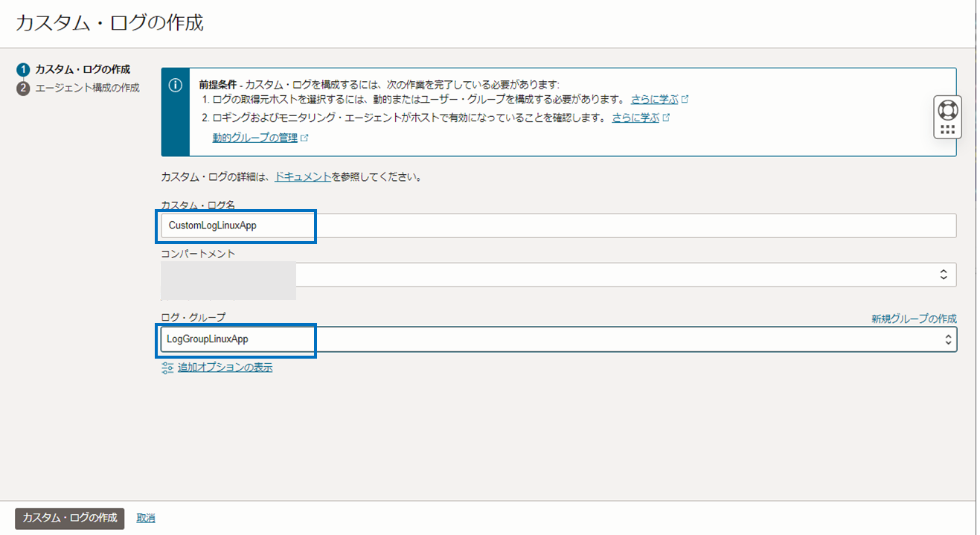Click the コンパートメント label
The width and height of the screenshot is (980, 535).
(198, 254)
